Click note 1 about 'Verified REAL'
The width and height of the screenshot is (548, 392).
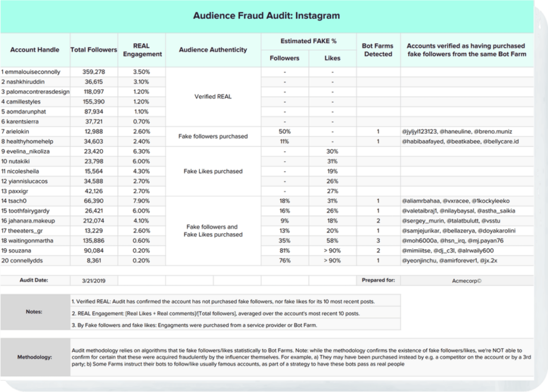click(235, 301)
